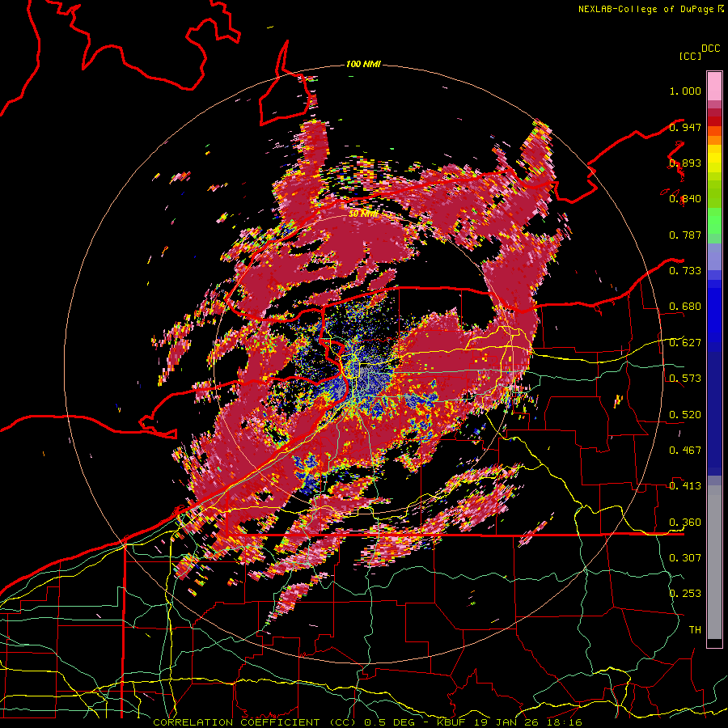Click the NEXLAB-College of DuPage credit text
Viewport: 728px width, 728px height.
pyautogui.click(x=645, y=9)
